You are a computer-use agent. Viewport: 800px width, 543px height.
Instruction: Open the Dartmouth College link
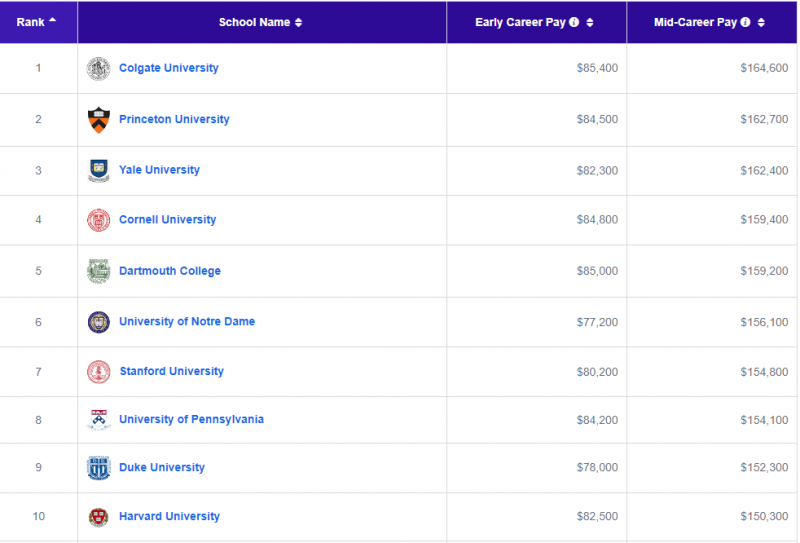tap(170, 271)
